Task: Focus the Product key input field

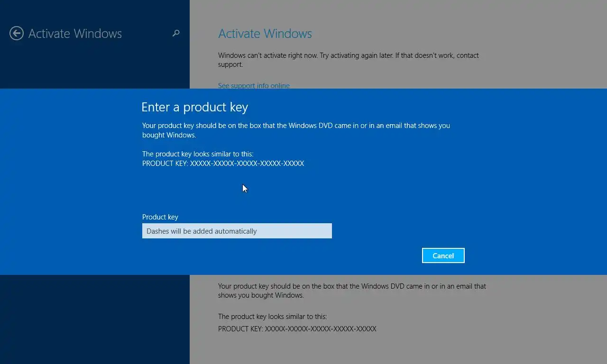Action: pos(237,231)
